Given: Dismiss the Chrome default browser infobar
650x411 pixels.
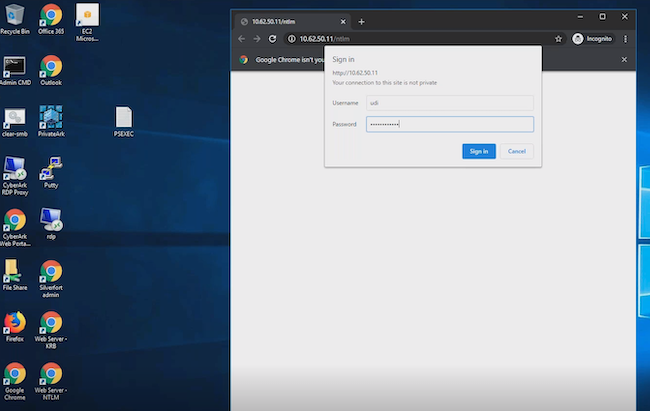Looking at the screenshot, I should point(625,59).
